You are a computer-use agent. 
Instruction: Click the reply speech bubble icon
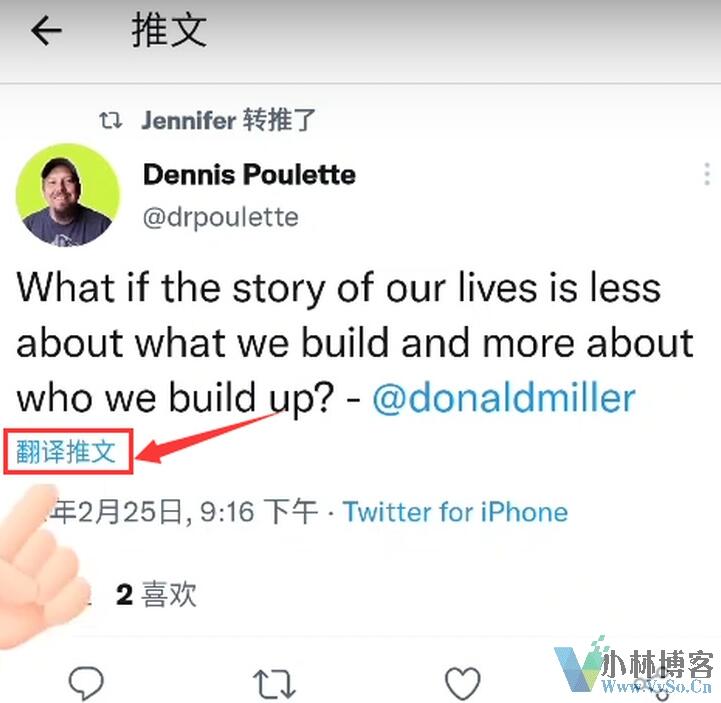coord(86,682)
